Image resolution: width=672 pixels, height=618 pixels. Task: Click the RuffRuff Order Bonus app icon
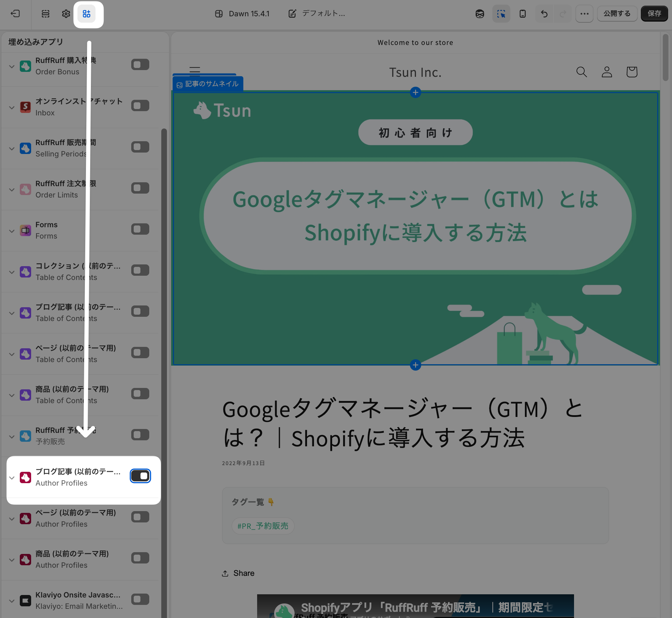25,66
